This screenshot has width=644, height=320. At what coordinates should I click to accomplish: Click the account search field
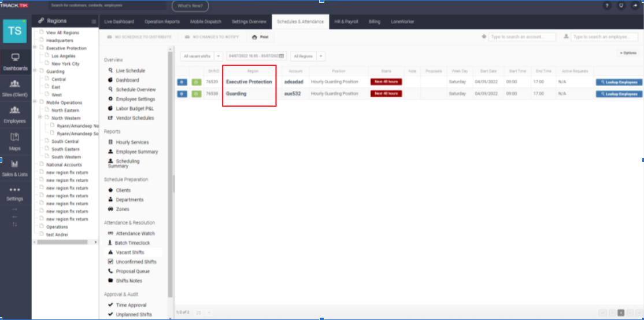click(x=522, y=37)
